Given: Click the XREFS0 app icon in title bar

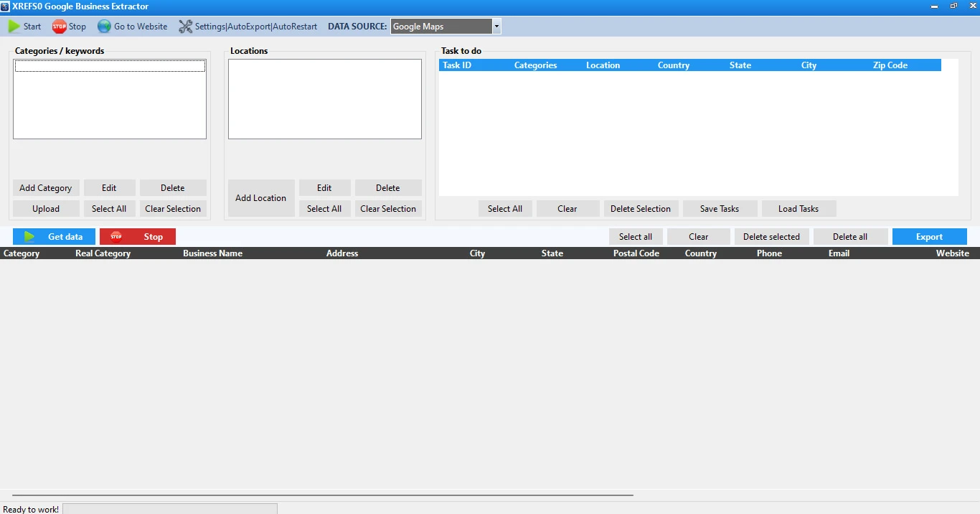Looking at the screenshot, I should point(5,6).
